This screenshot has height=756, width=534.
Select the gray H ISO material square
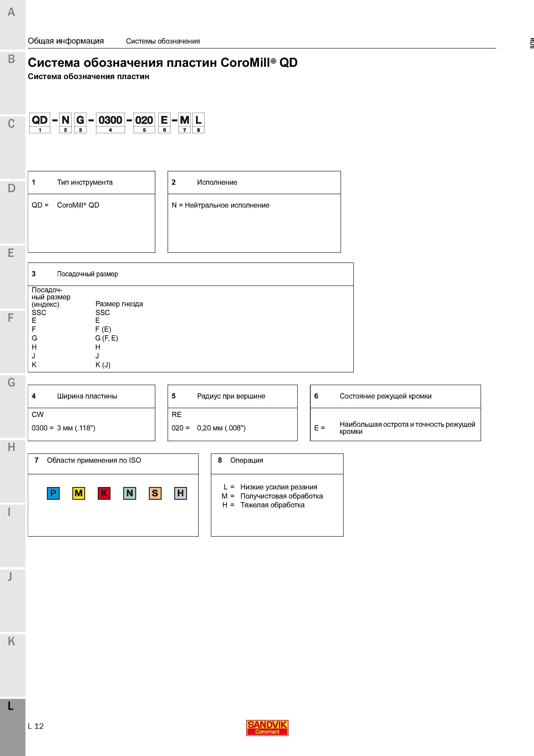coord(181,493)
